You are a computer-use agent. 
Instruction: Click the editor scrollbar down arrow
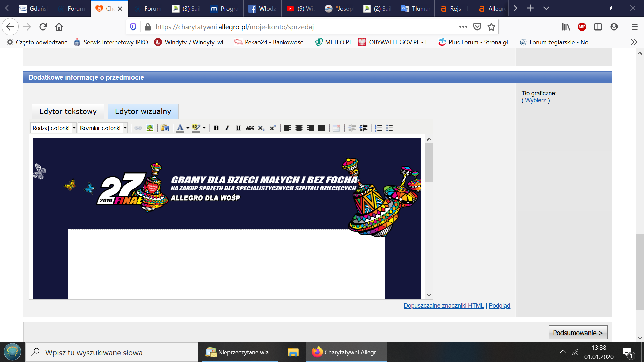[429, 295]
